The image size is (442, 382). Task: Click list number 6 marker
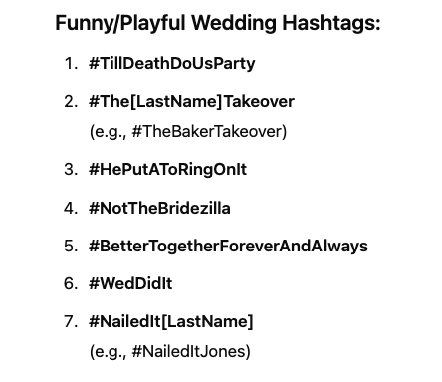71,284
